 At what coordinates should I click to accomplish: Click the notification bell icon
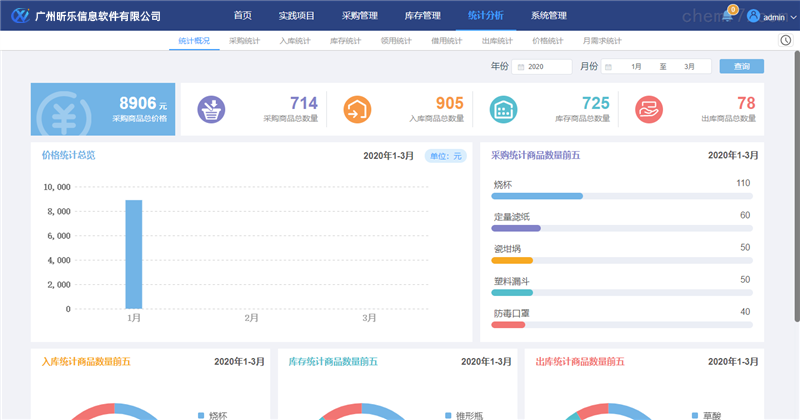pyautogui.click(x=727, y=17)
